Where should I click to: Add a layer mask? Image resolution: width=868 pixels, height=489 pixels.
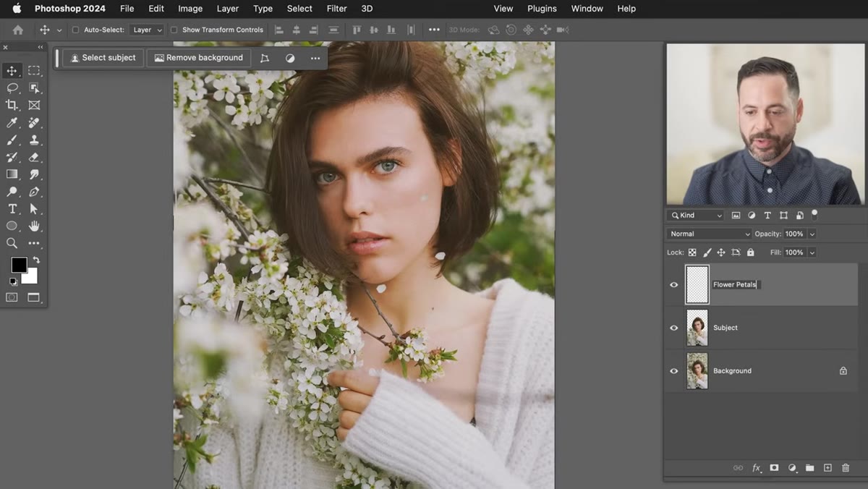click(774, 468)
